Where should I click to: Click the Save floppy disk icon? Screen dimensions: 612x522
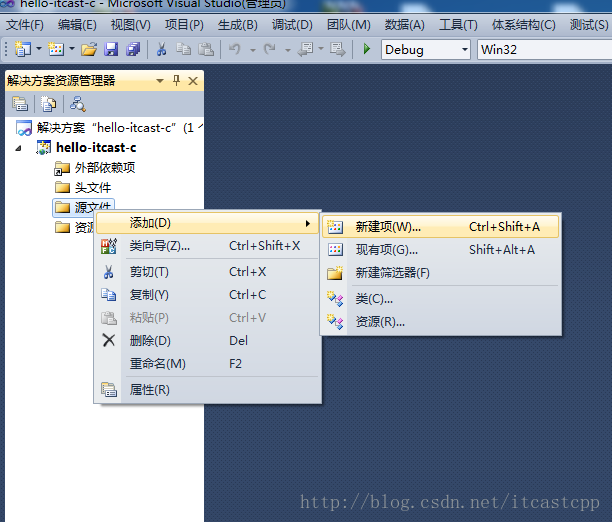coord(111,49)
